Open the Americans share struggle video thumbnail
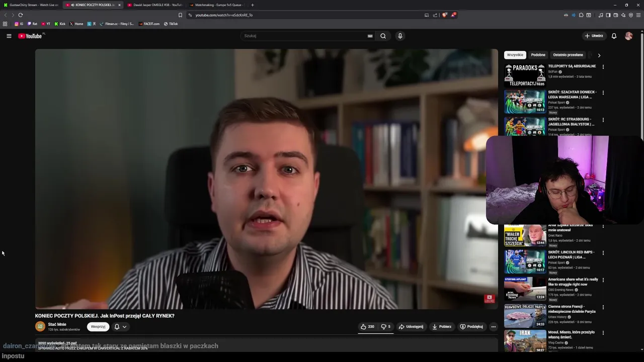The width and height of the screenshot is (644, 362). pos(525,288)
